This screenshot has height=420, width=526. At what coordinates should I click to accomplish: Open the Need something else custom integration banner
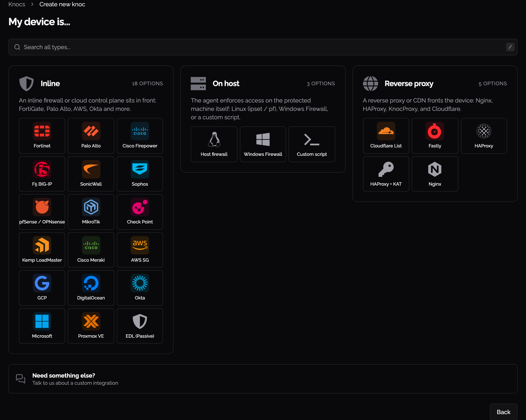[x=263, y=379]
